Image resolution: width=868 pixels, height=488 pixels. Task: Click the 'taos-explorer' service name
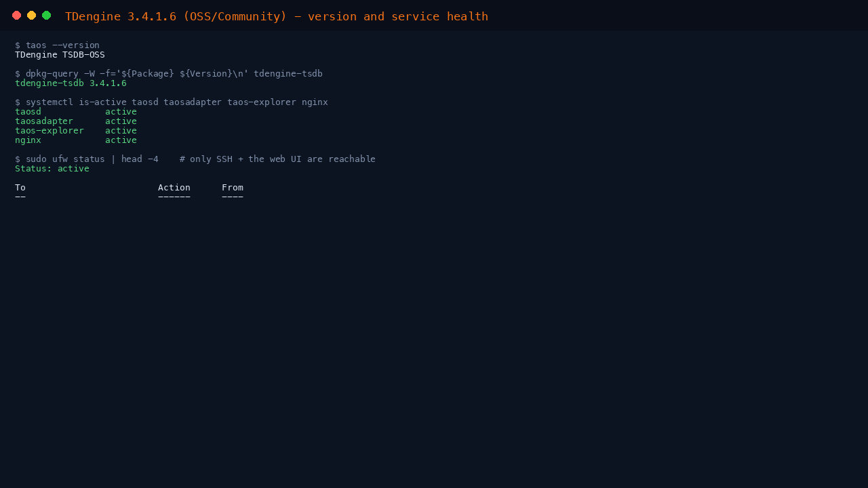pos(50,131)
